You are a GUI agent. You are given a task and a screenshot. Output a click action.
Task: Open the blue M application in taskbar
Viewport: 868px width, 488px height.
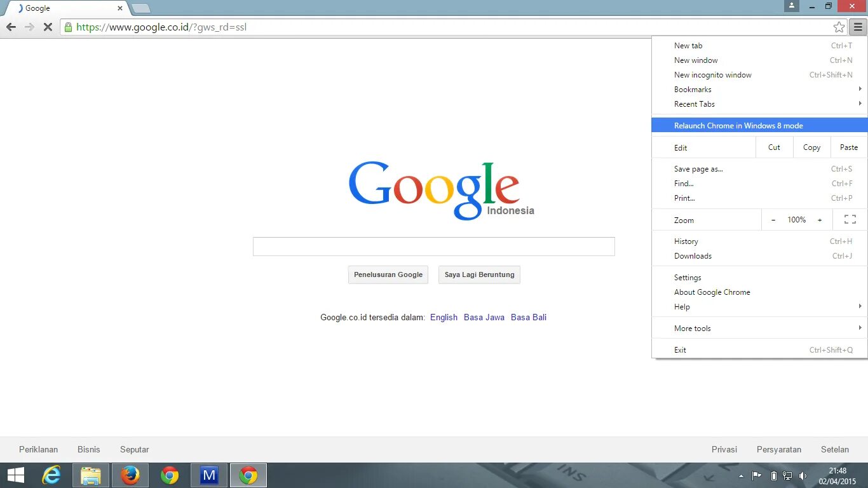pyautogui.click(x=209, y=475)
